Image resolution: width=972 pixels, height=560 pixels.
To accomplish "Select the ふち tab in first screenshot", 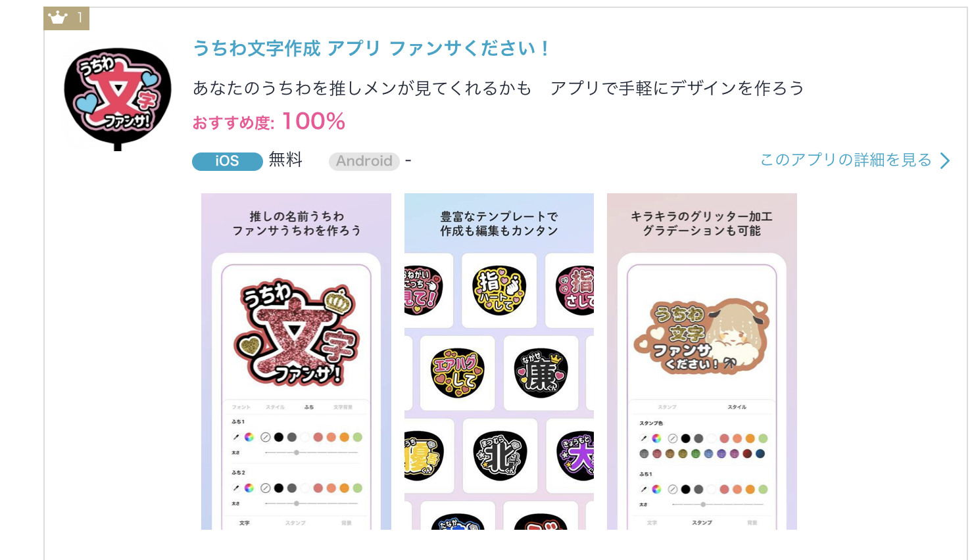I will click(309, 407).
